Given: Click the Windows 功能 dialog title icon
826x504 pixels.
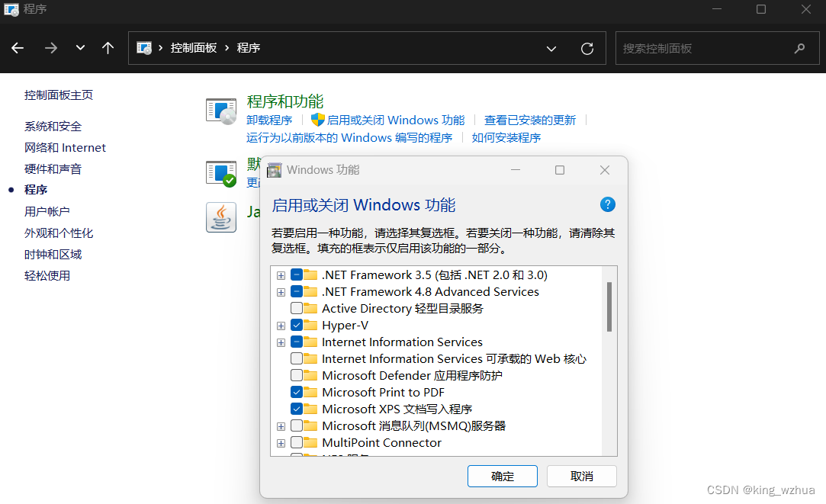Looking at the screenshot, I should pos(274,170).
